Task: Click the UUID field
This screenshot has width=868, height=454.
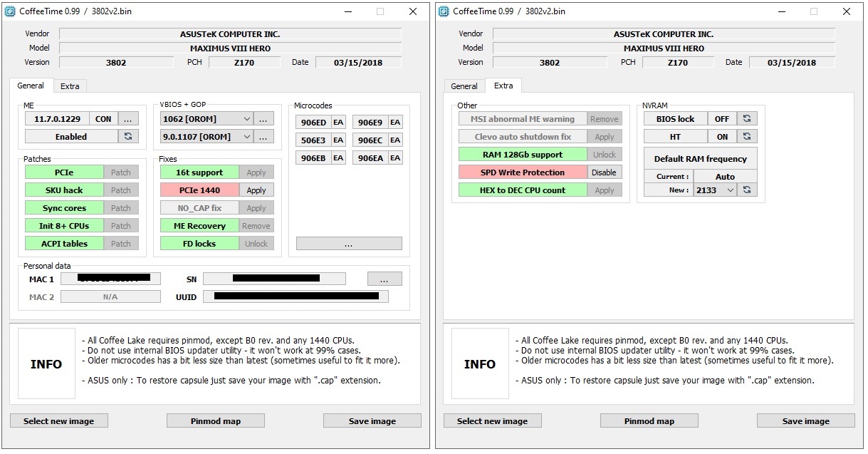Action: (x=296, y=296)
